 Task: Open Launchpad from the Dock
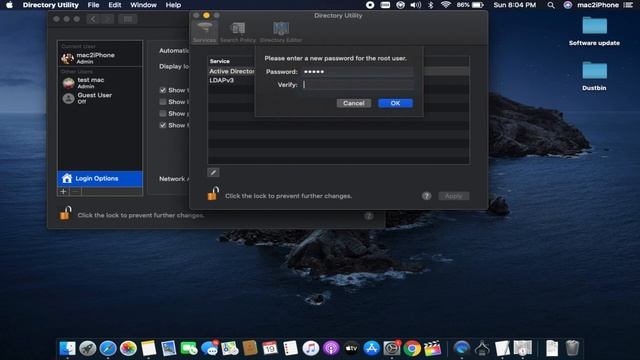coord(88,348)
